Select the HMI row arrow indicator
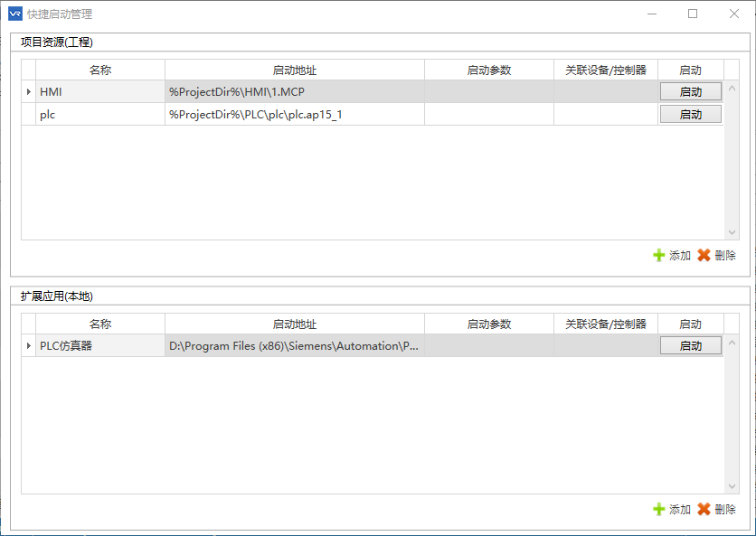The width and height of the screenshot is (756, 536). (x=28, y=91)
